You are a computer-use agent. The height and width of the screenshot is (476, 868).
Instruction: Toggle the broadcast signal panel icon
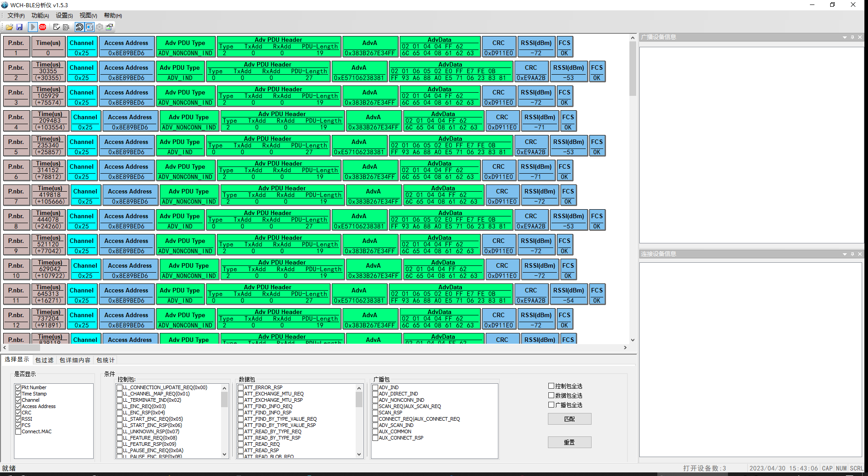79,27
